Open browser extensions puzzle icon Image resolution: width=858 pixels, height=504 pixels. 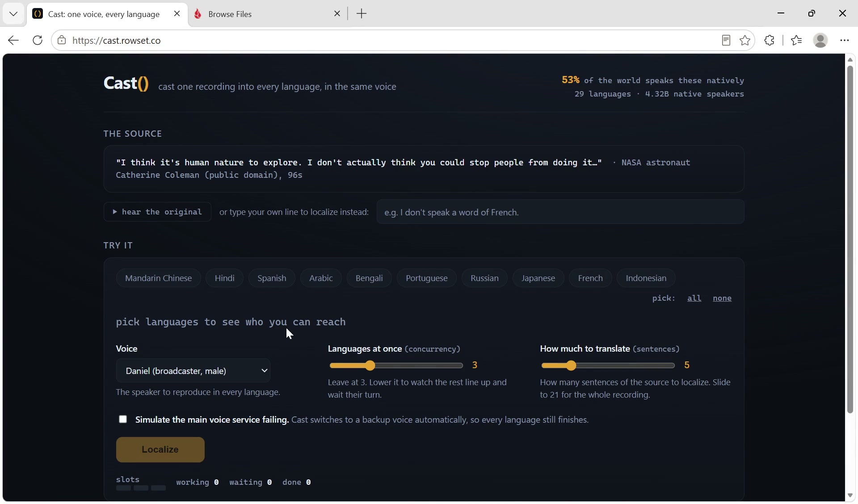[x=770, y=41]
